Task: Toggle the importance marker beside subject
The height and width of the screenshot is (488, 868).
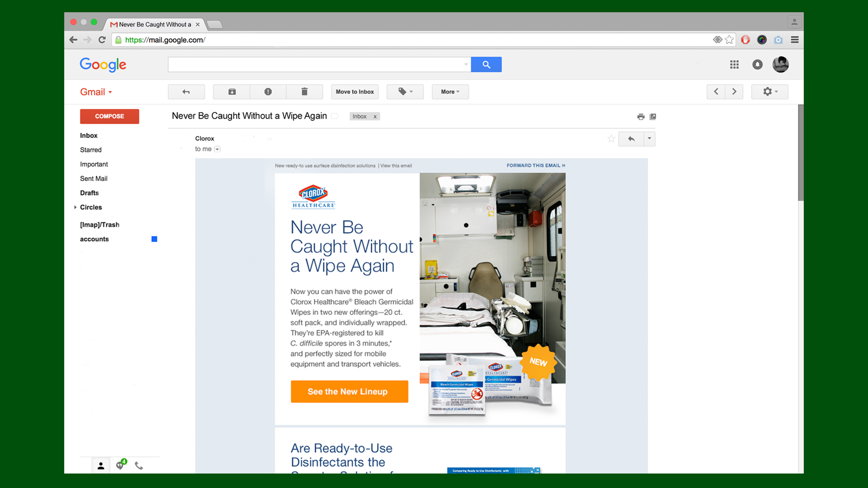Action: (335, 116)
